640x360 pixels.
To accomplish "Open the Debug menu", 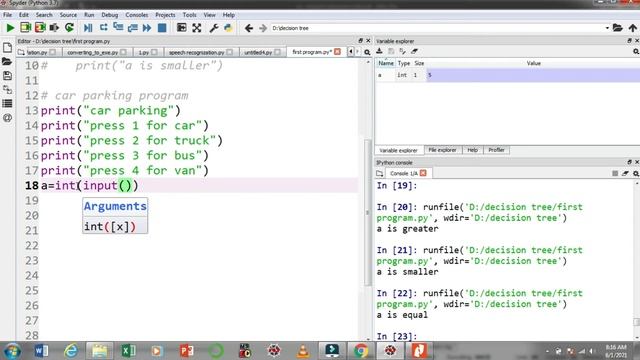I will (x=109, y=15).
